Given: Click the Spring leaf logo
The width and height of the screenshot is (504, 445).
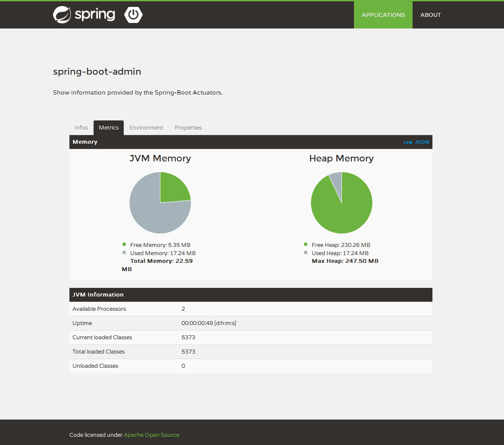Looking at the screenshot, I should coord(62,15).
